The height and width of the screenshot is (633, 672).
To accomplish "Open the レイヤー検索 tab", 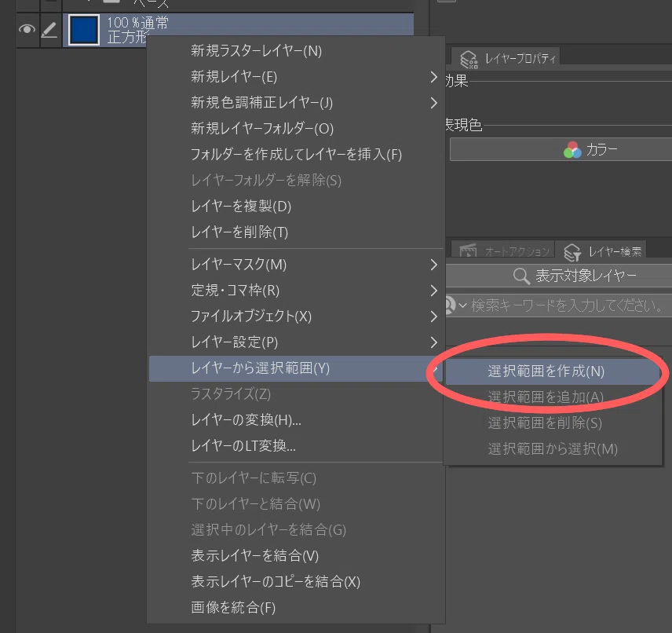I will click(604, 251).
